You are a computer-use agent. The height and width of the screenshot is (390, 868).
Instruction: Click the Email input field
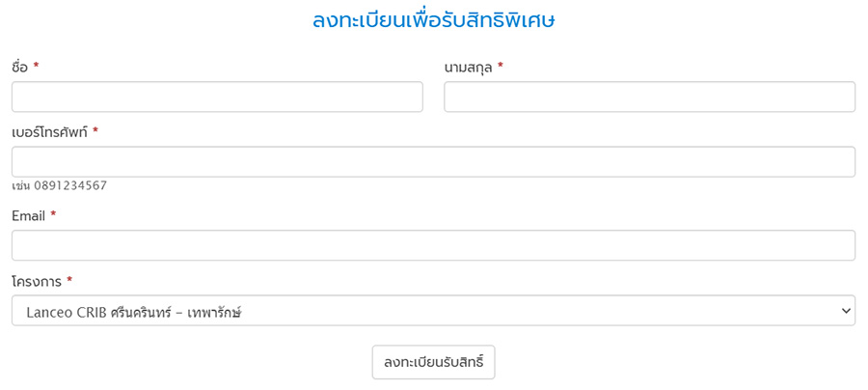pyautogui.click(x=433, y=245)
